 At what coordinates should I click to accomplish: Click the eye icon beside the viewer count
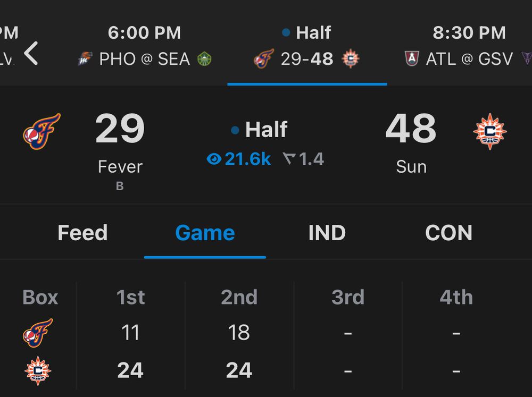point(214,158)
